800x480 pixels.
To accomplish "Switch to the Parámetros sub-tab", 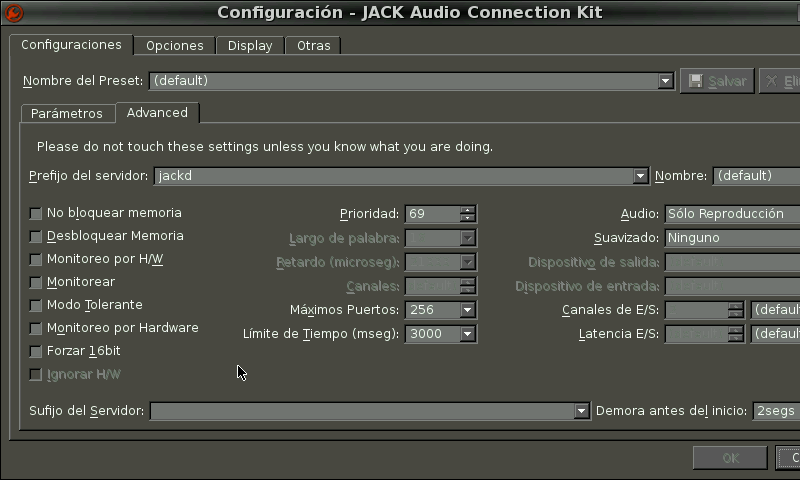I will point(67,113).
